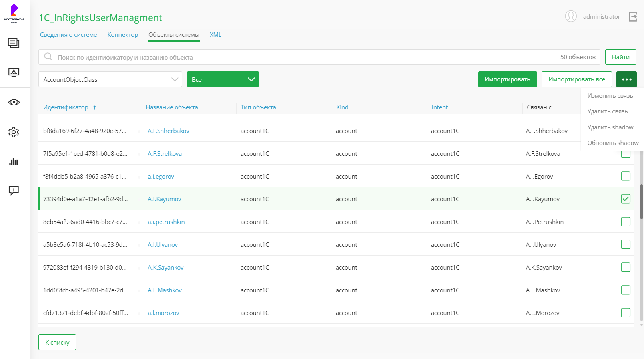Click the Rostelecom logo
Viewport: 644px width, 359px height.
14,14
